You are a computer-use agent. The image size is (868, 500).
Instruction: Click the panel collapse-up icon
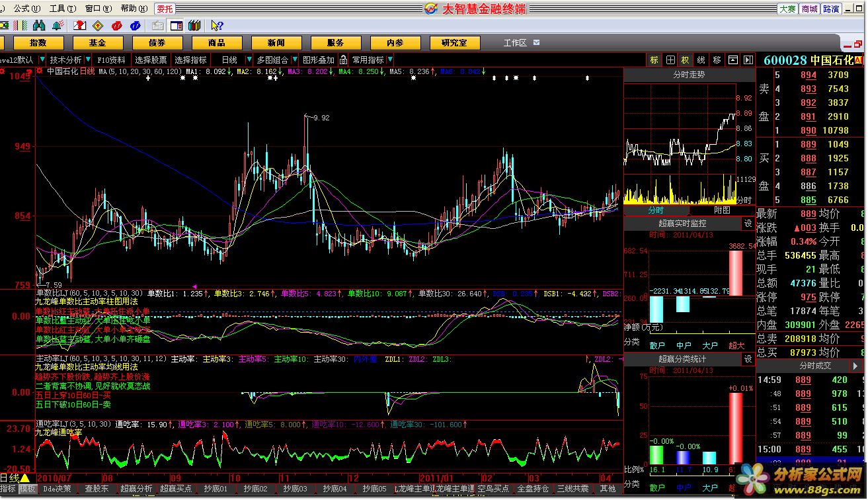coord(733,60)
